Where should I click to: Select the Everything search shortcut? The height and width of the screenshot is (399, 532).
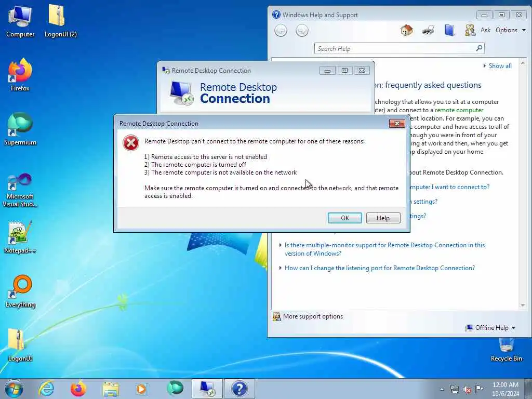(20, 291)
